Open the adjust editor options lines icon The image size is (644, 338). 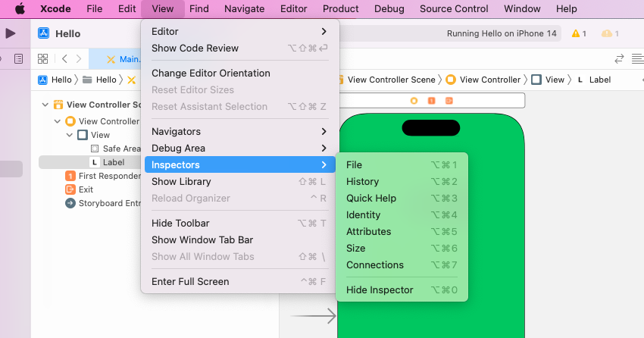click(637, 58)
